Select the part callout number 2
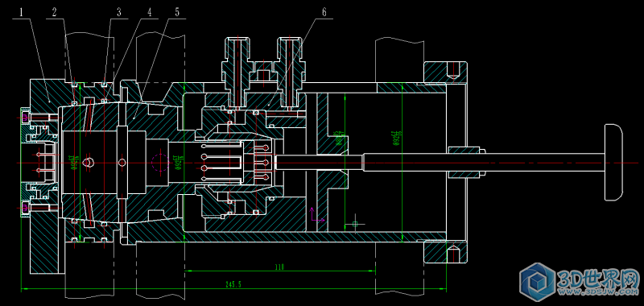 pos(54,12)
